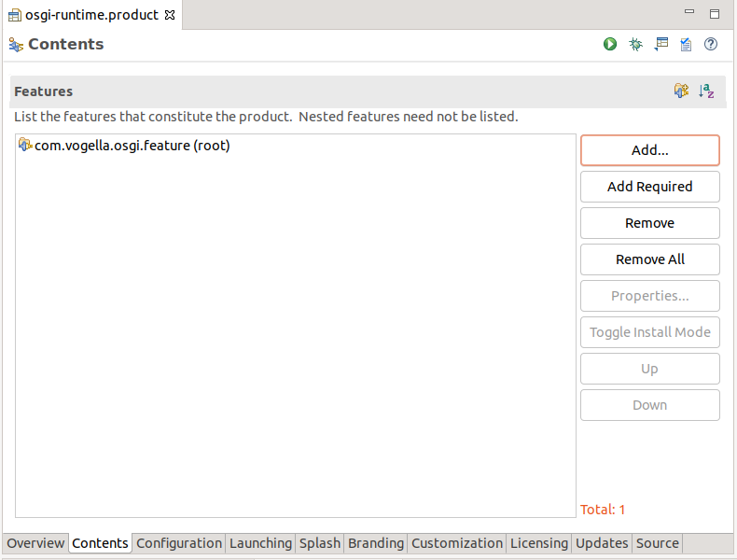Switch to the Licensing tab
The image size is (737, 560).
pyautogui.click(x=538, y=543)
